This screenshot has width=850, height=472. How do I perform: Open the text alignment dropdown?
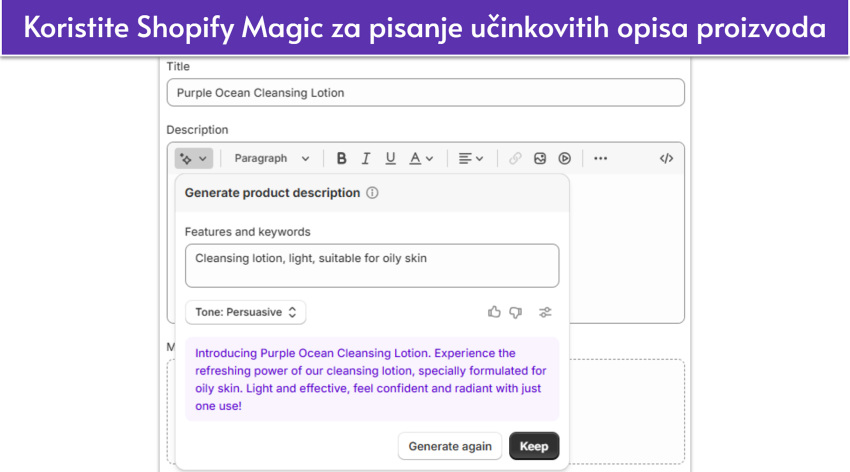tap(470, 158)
